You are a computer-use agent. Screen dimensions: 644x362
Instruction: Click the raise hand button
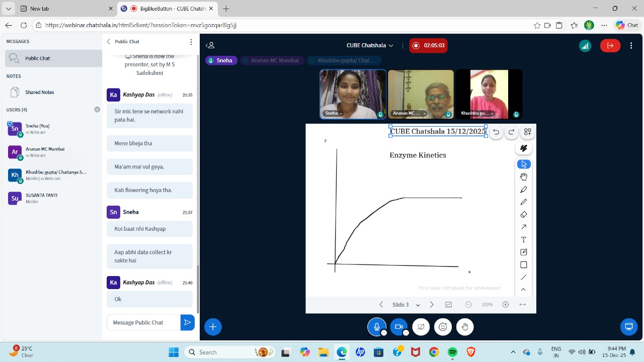coord(465,327)
